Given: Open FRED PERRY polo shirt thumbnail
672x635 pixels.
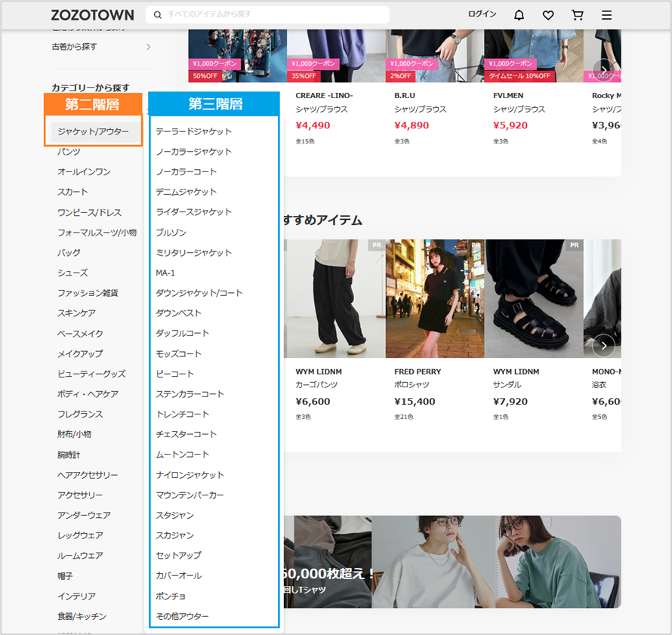Looking at the screenshot, I should (x=435, y=299).
